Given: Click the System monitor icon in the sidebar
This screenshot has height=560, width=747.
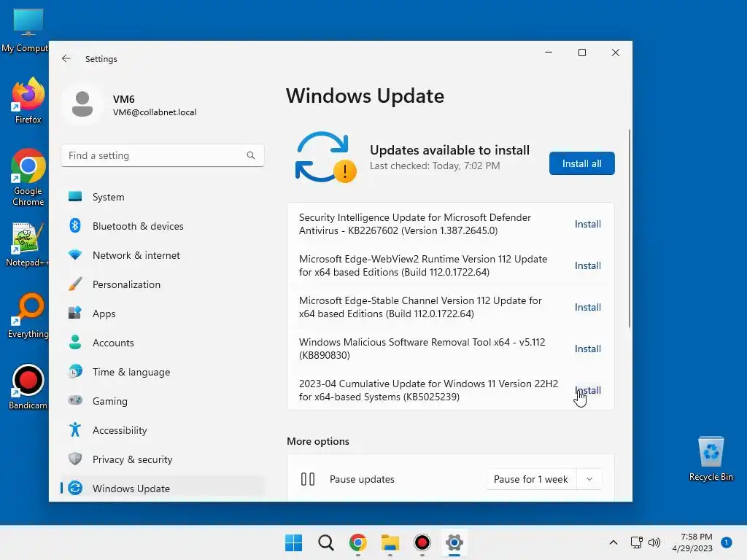Looking at the screenshot, I should [75, 196].
